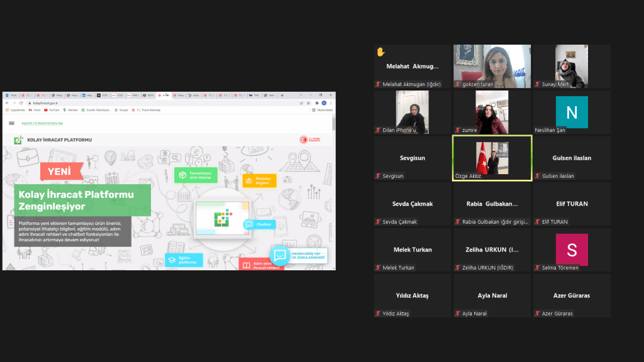Open the Chrome extensions puzzle icon
Screen dimensions: 644x362
point(316,102)
